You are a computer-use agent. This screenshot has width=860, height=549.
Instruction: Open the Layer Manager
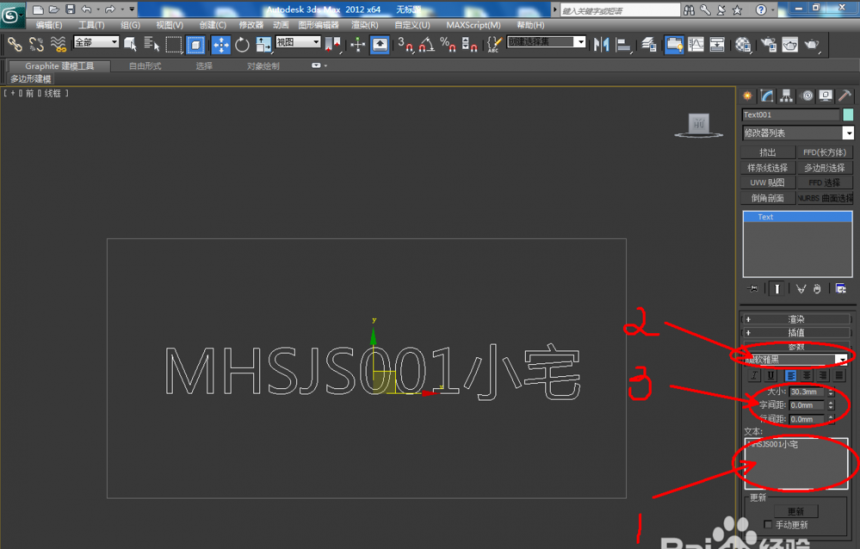tap(649, 44)
